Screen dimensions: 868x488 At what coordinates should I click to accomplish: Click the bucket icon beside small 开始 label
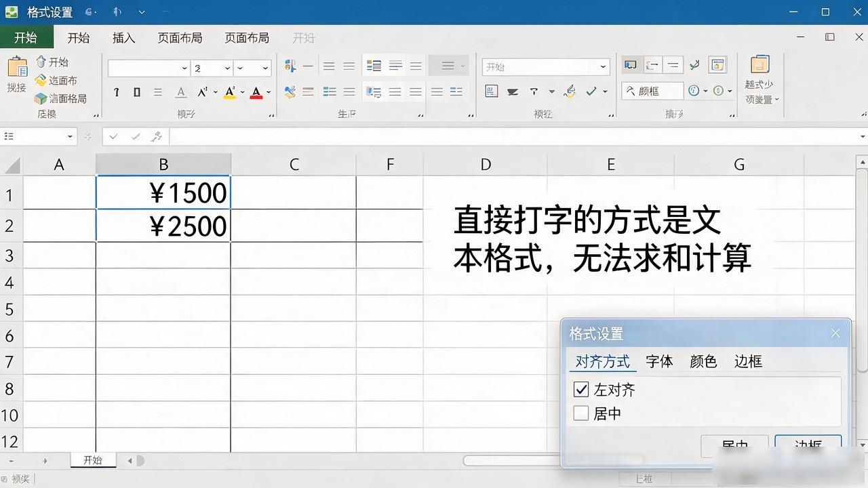pos(41,62)
